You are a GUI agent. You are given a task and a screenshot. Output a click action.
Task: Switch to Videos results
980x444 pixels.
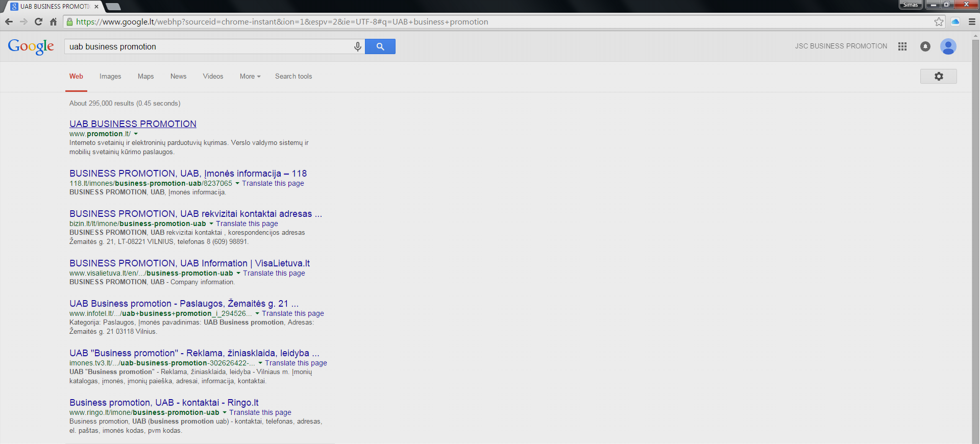(213, 76)
